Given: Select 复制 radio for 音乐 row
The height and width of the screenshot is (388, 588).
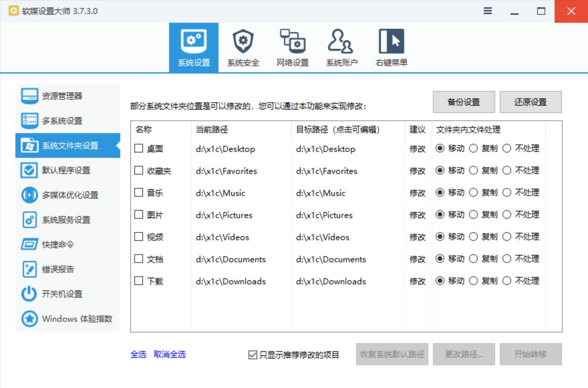Looking at the screenshot, I should point(474,193).
